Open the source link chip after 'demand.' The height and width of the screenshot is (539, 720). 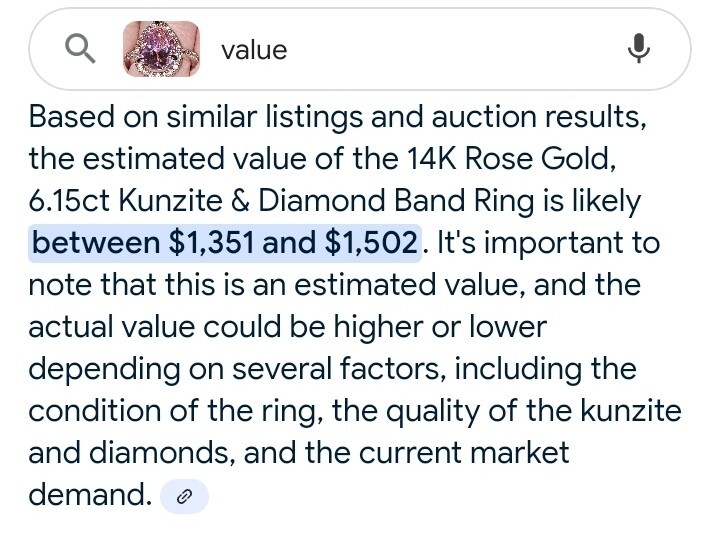pos(184,496)
